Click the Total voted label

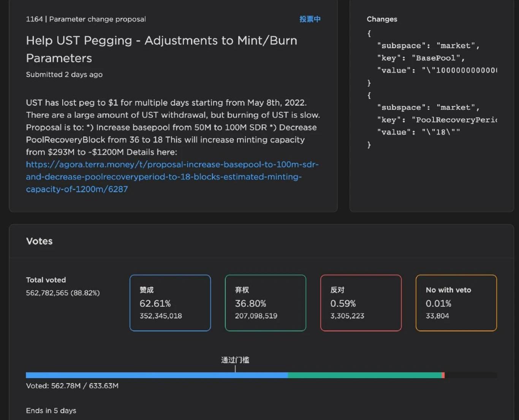(x=46, y=280)
